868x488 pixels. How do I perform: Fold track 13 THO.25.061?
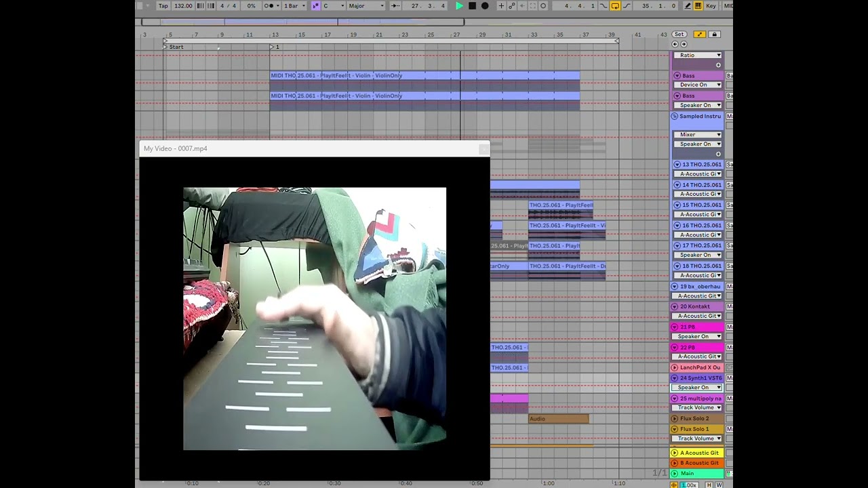[677, 165]
